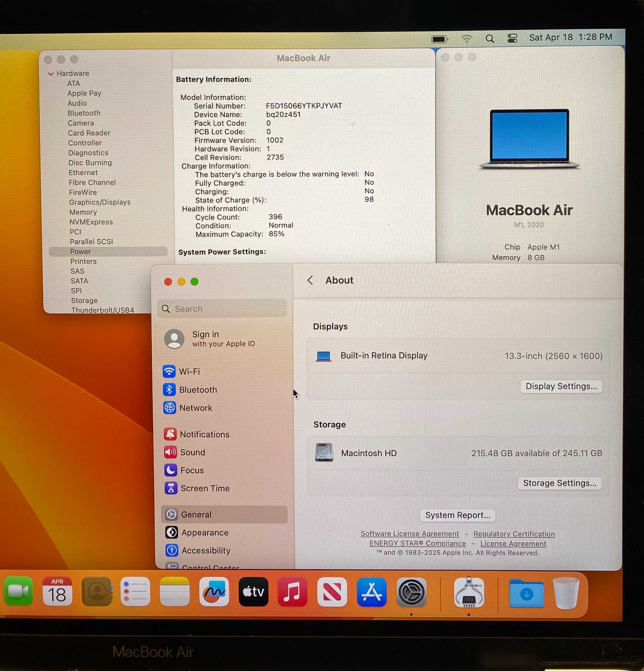The image size is (644, 671).
Task: Select Storage in the Hardware list
Action: tap(84, 301)
